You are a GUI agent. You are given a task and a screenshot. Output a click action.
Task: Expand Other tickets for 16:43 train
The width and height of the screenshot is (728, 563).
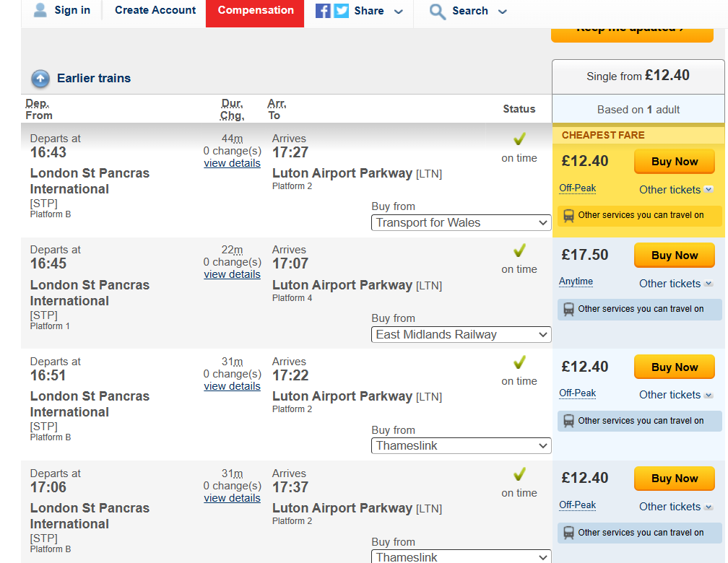pyautogui.click(x=676, y=190)
